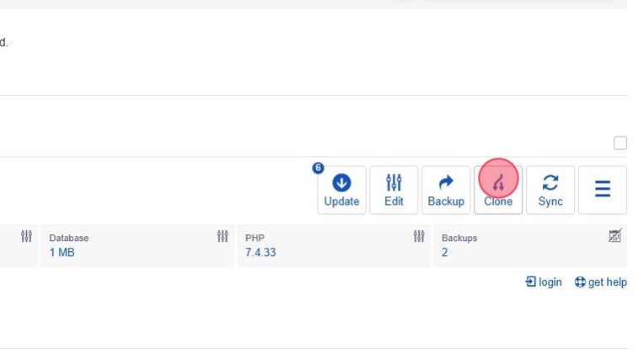Click the Update button with download arrow

coord(341,190)
